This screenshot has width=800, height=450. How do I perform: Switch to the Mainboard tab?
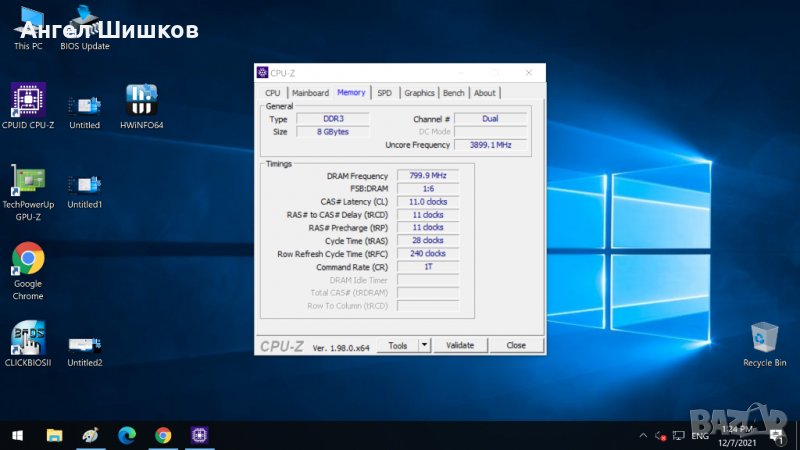click(x=310, y=93)
